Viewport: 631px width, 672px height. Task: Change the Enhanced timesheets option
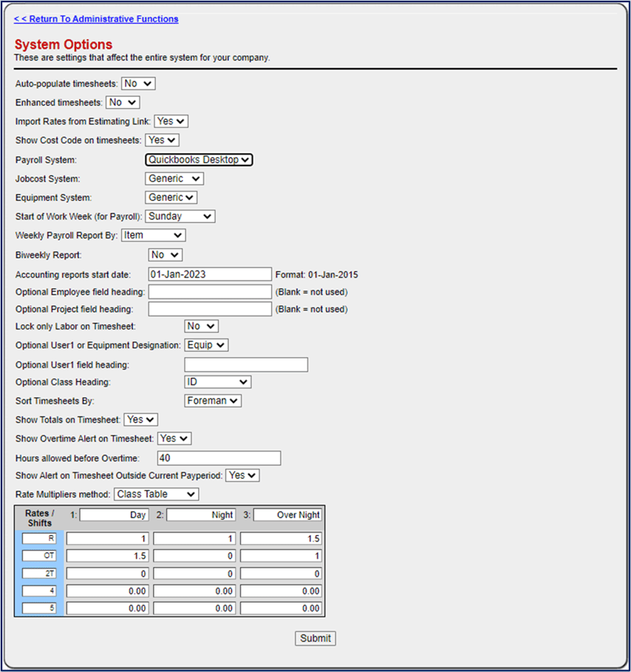(122, 102)
